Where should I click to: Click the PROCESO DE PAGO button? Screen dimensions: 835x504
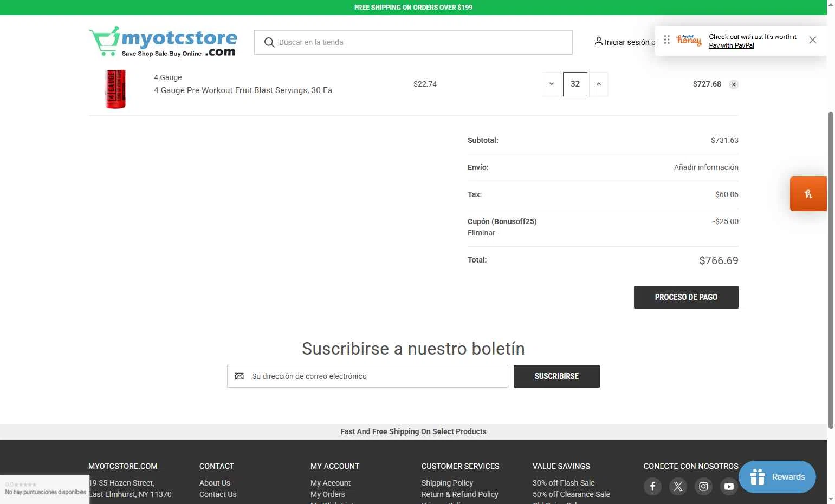coord(686,297)
